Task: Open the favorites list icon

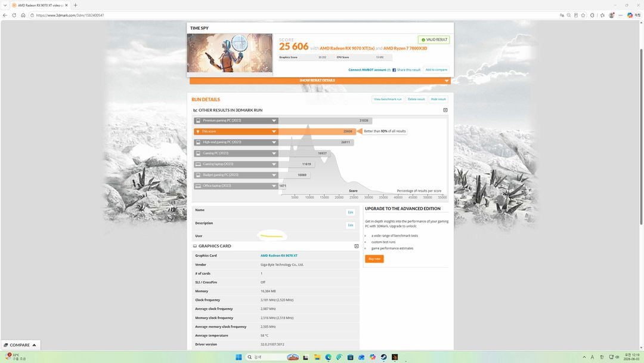Action: click(602, 15)
